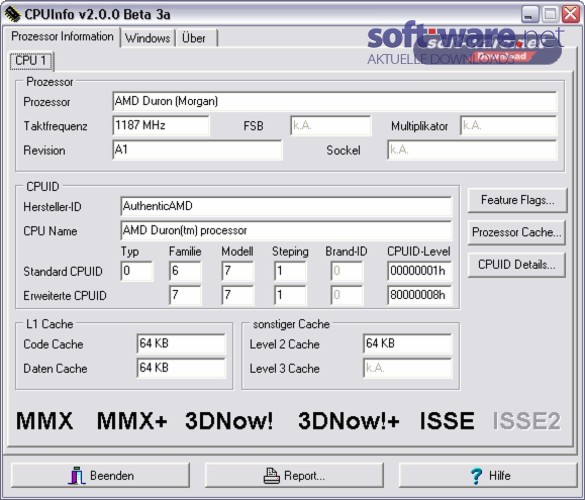Click the Erweiterte CPUID Steping field
The width and height of the screenshot is (585, 500).
coord(290,295)
